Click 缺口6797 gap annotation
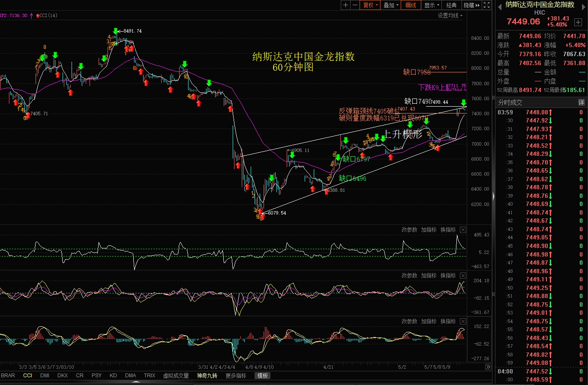 356,159
